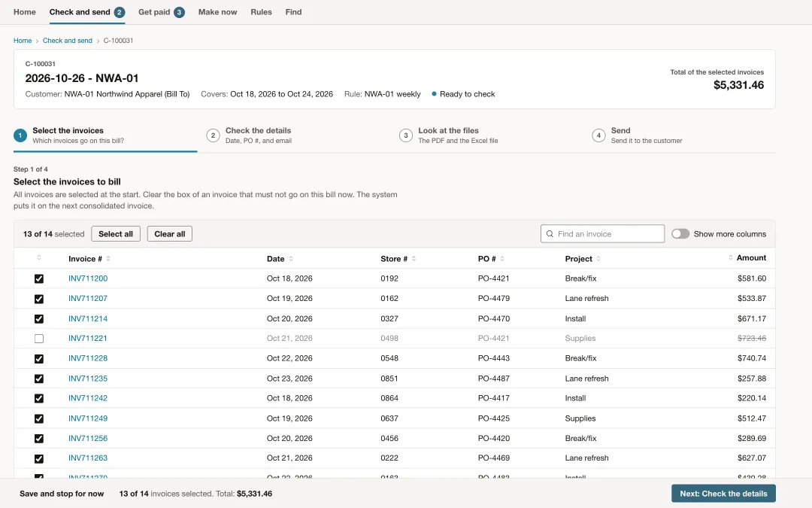The image size is (812, 508).
Task: Click the badge 2 on Check and send
Action: coord(120,12)
